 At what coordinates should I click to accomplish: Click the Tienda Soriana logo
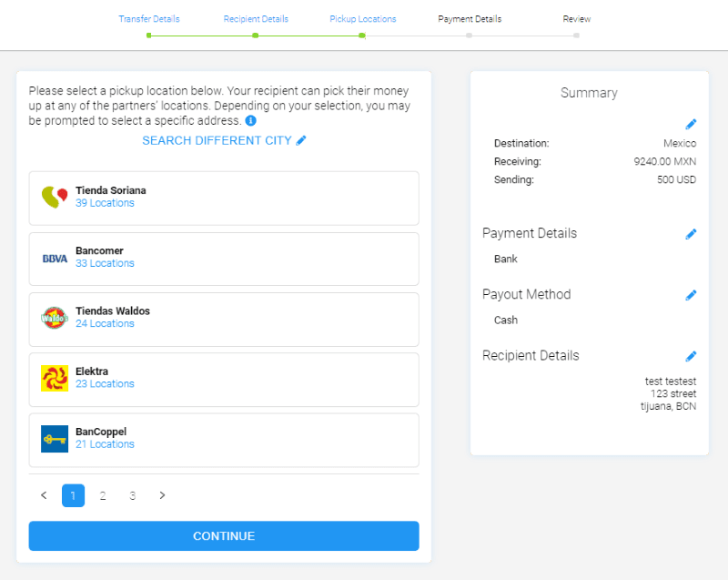(x=53, y=198)
